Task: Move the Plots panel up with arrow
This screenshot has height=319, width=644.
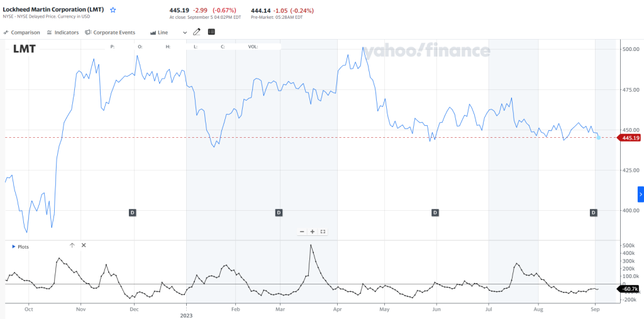Action: coord(72,245)
